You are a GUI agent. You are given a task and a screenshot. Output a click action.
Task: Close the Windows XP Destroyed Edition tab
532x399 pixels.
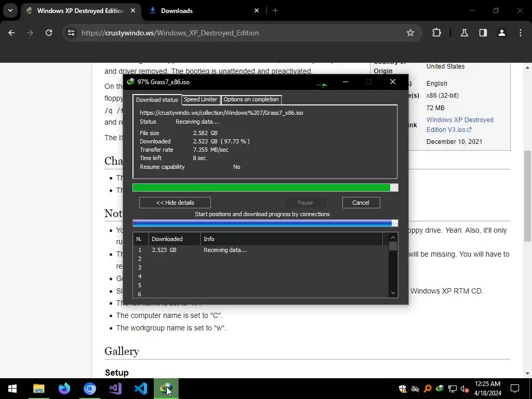coord(133,10)
